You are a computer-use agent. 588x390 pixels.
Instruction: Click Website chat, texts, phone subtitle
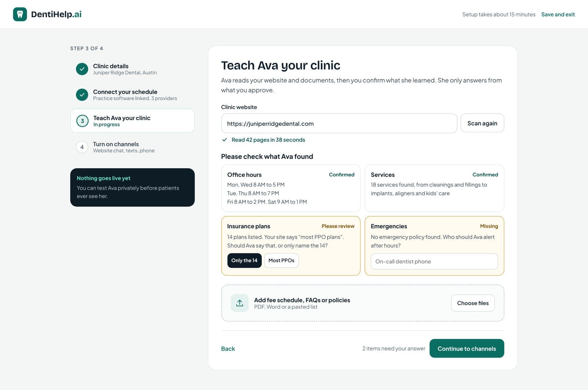(x=123, y=151)
